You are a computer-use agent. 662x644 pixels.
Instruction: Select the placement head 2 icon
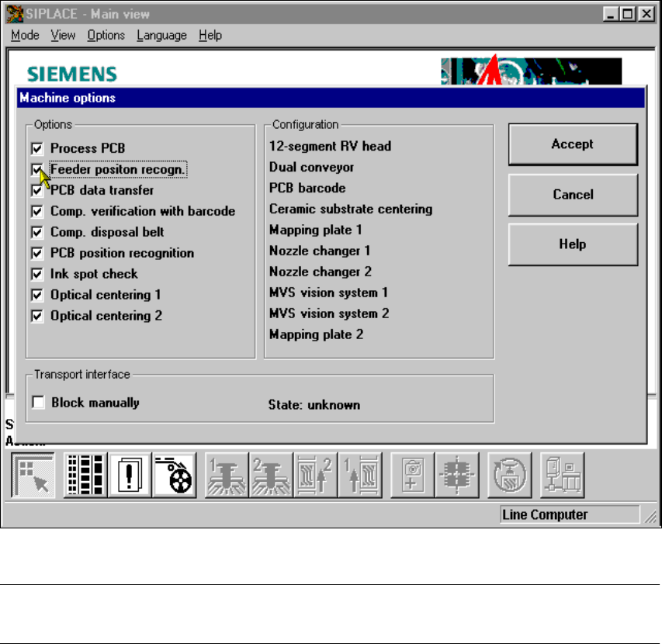click(271, 475)
